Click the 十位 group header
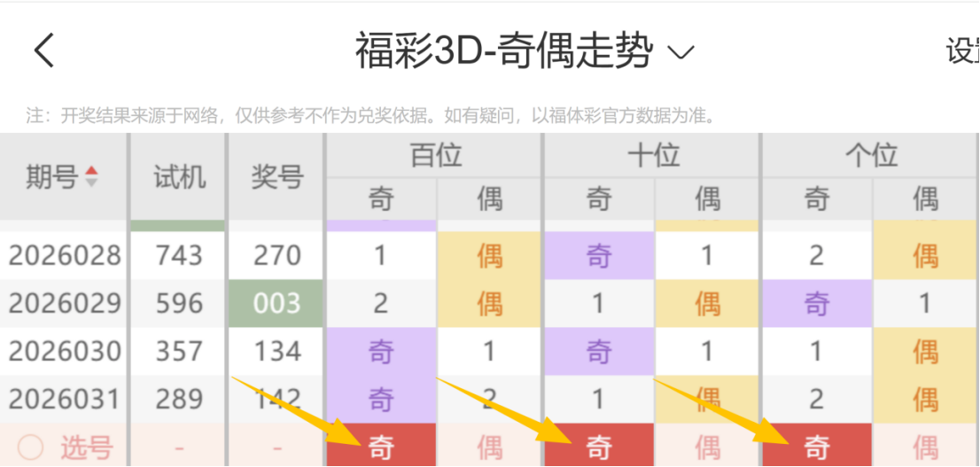980x467 pixels. pos(653,155)
